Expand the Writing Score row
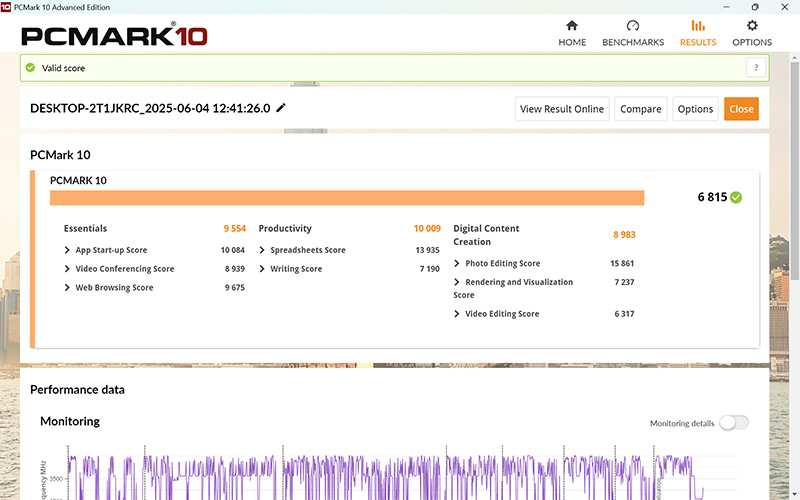The height and width of the screenshot is (500, 800). tap(262, 269)
